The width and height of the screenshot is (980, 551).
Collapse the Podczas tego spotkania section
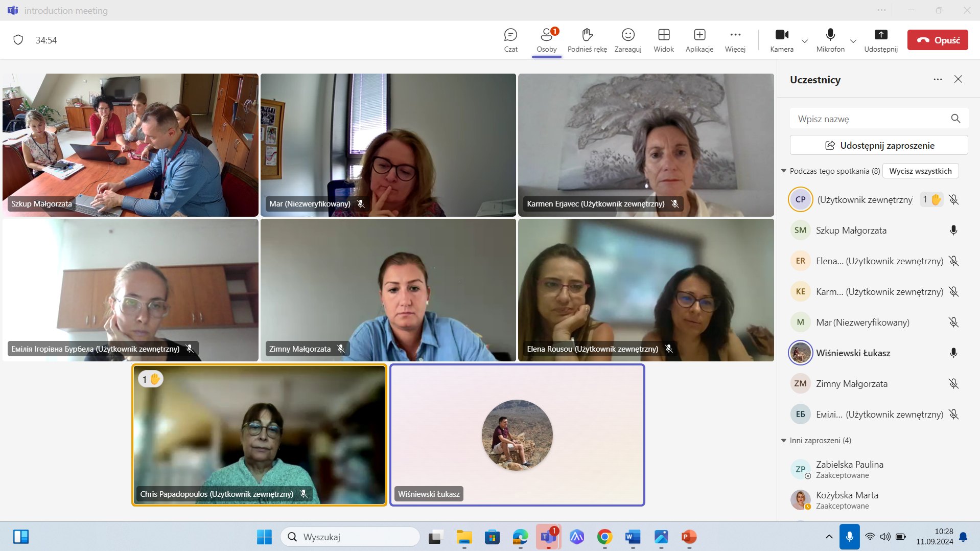point(784,171)
